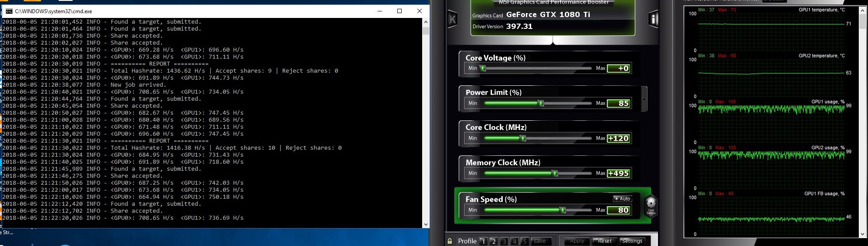Click the Memory Clock value field +495

pos(619,173)
